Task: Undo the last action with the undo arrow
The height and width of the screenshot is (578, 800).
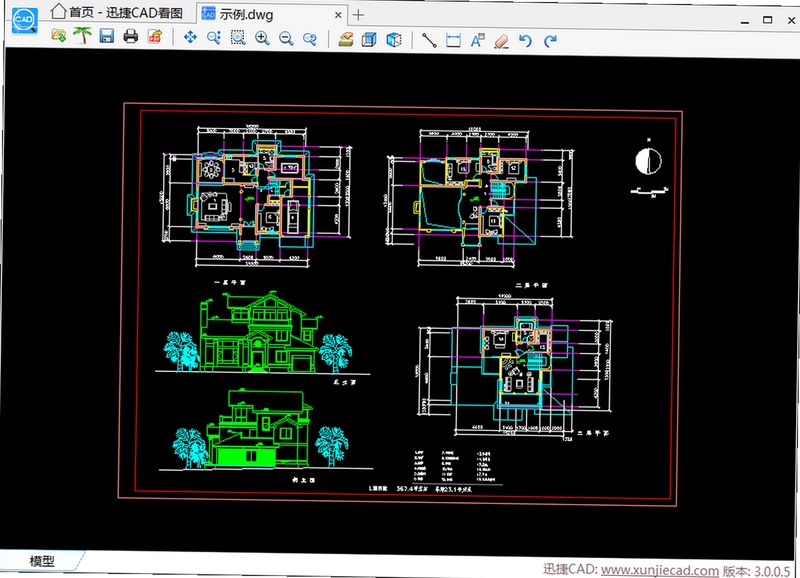Action: tap(526, 41)
